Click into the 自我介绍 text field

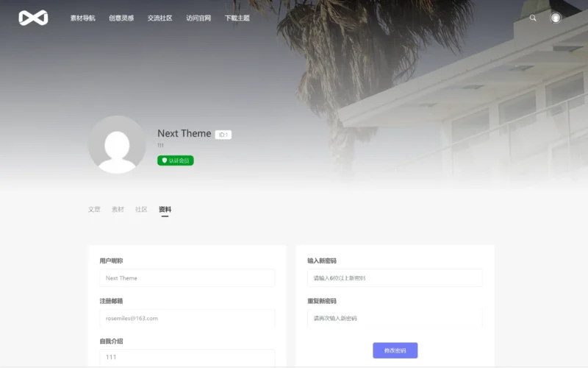click(x=187, y=357)
